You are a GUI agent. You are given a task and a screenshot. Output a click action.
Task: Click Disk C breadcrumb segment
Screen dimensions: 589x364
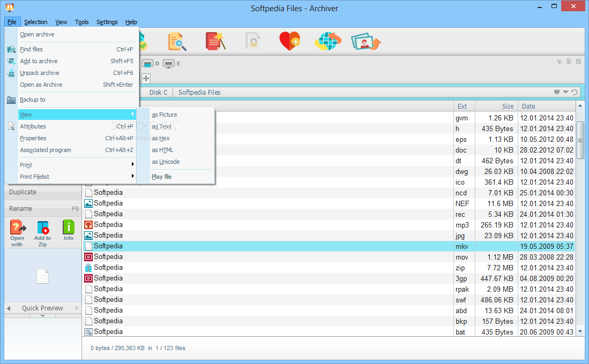[x=158, y=92]
